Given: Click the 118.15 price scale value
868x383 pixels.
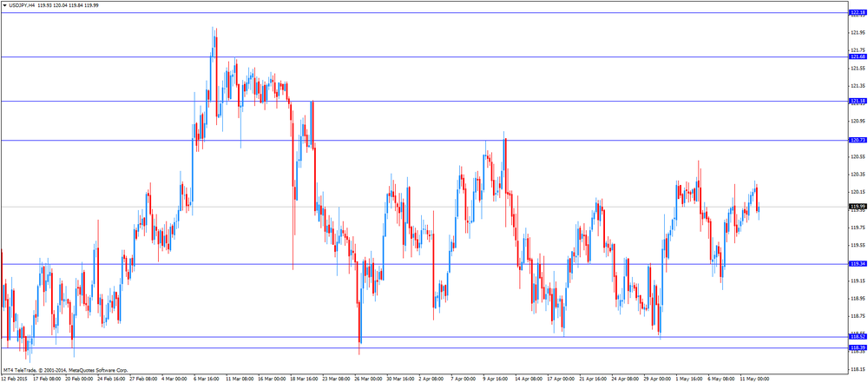Looking at the screenshot, I should 858,369.
